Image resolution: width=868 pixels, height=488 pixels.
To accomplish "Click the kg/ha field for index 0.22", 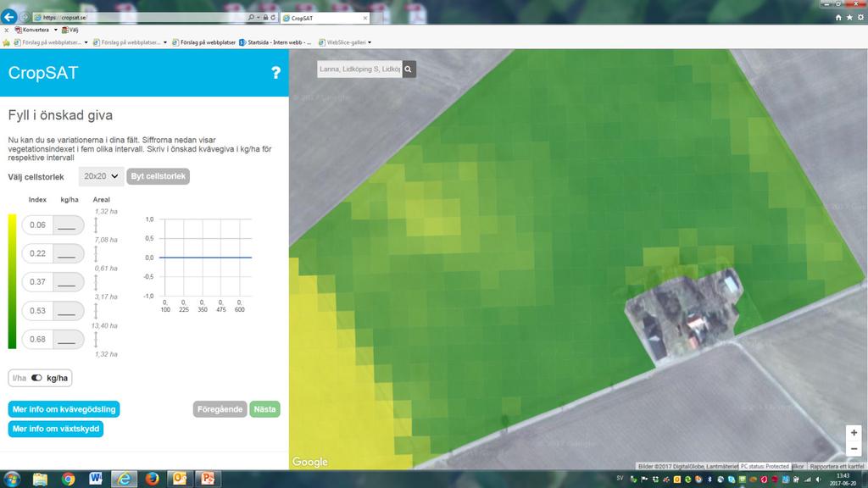I will tap(67, 253).
